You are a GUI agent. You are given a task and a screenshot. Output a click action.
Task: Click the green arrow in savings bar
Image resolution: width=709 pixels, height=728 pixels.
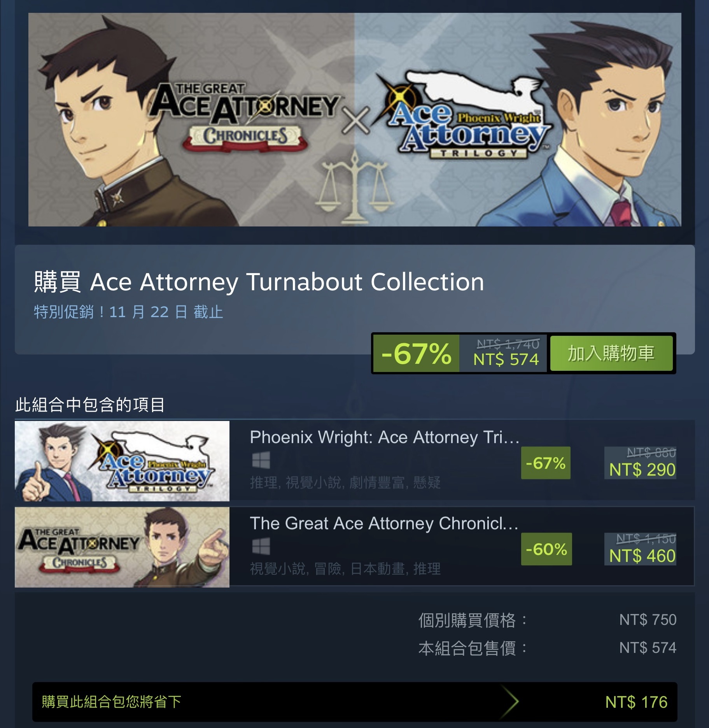coord(510,702)
